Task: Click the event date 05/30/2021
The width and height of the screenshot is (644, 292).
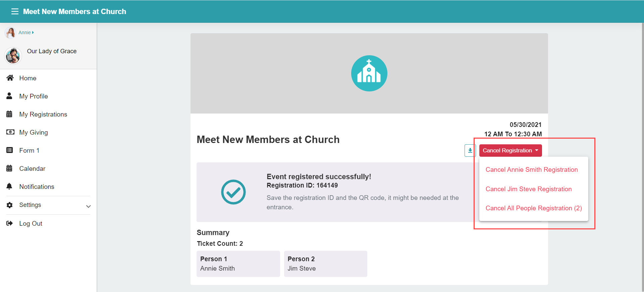Action: (526, 125)
